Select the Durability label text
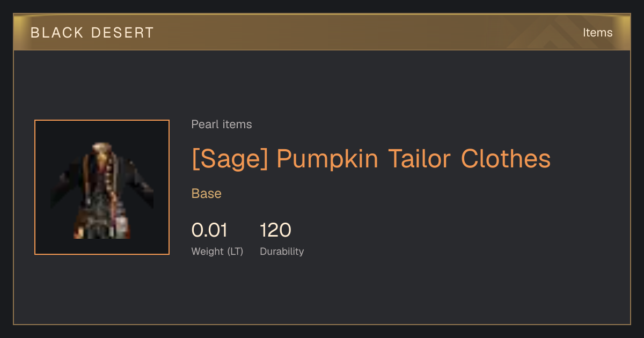This screenshot has width=644, height=338. (282, 252)
